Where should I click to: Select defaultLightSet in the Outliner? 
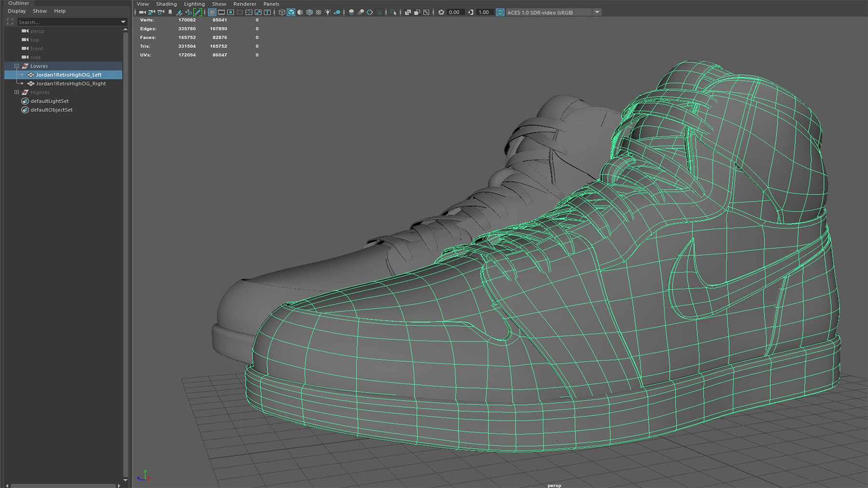[50, 101]
